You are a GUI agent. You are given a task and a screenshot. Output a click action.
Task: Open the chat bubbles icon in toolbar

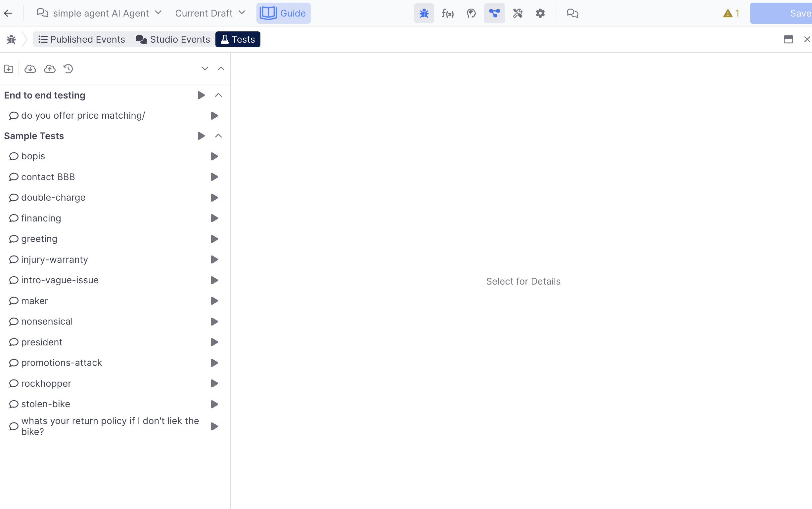572,14
